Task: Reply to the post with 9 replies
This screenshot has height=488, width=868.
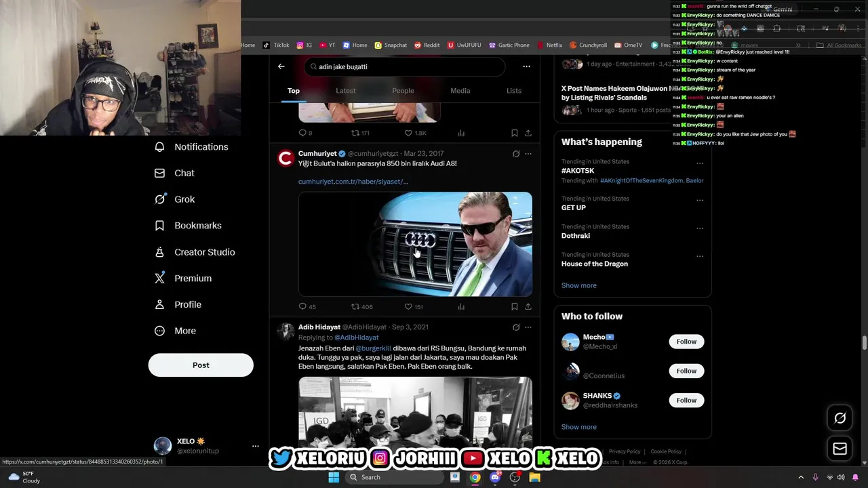Action: (x=305, y=134)
